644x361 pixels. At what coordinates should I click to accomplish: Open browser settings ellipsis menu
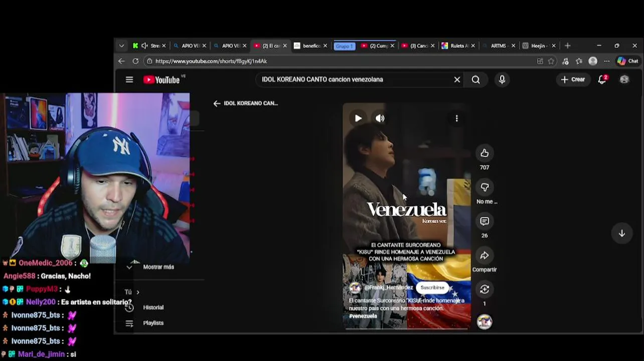tap(606, 61)
